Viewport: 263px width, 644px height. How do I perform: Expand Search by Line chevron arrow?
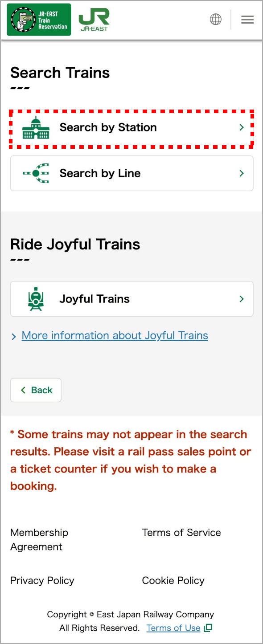(x=242, y=173)
